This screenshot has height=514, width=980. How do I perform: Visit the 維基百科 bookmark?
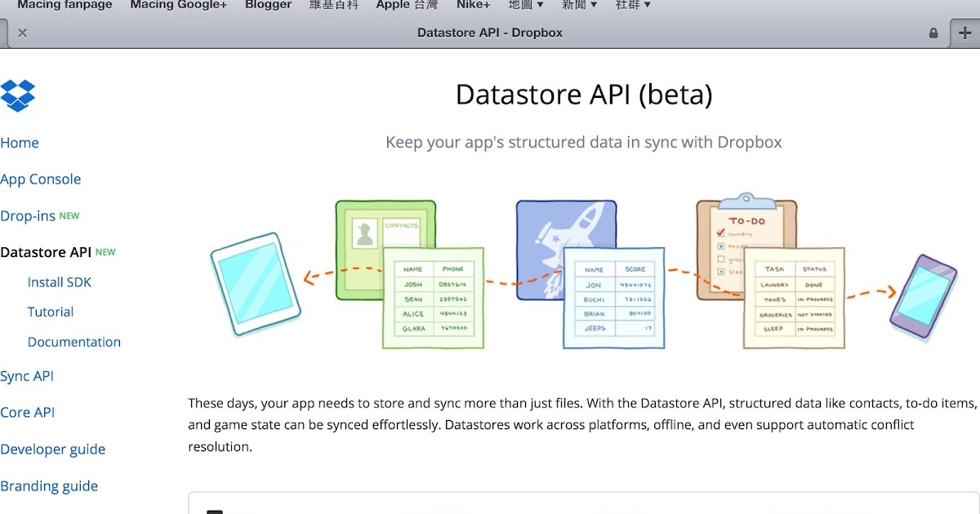point(333,6)
